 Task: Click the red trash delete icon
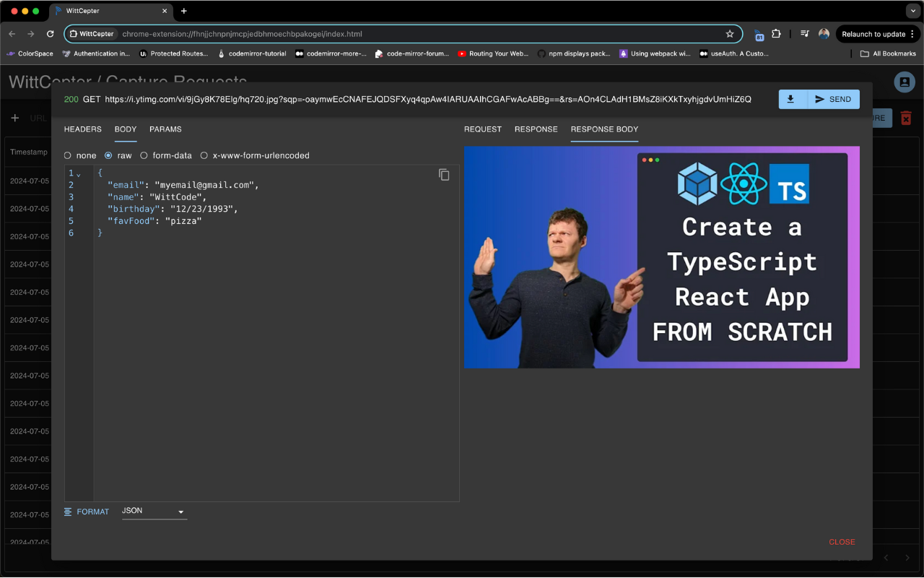pos(906,118)
